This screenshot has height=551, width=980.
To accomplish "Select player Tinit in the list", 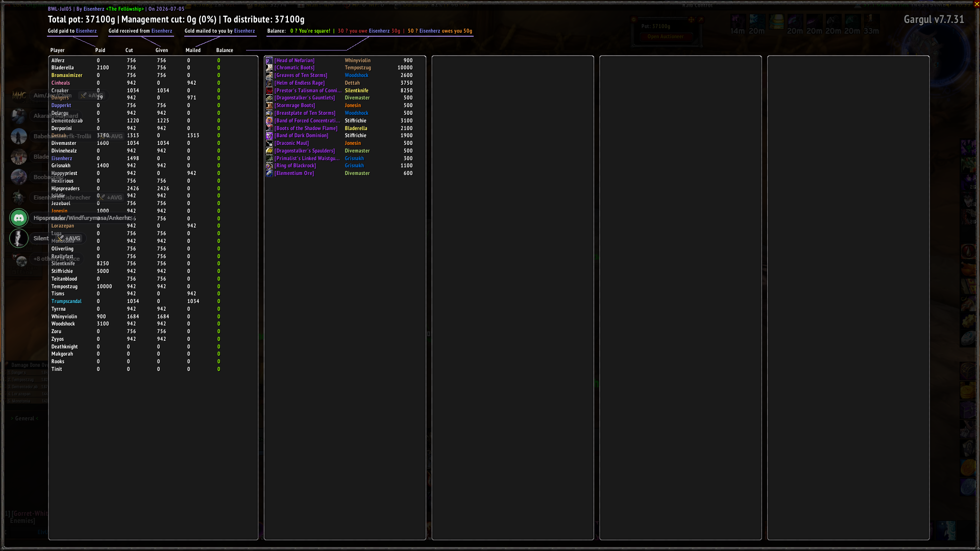I will [x=57, y=369].
